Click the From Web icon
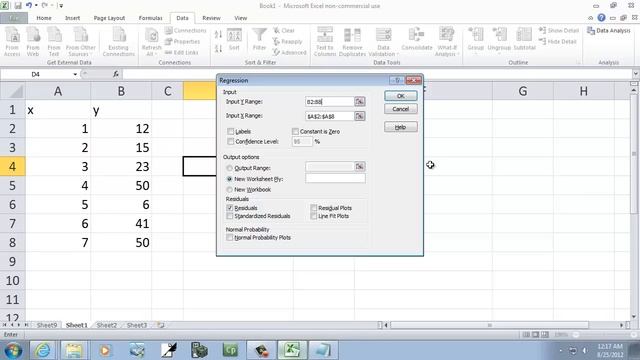640x360 pixels. click(33, 42)
